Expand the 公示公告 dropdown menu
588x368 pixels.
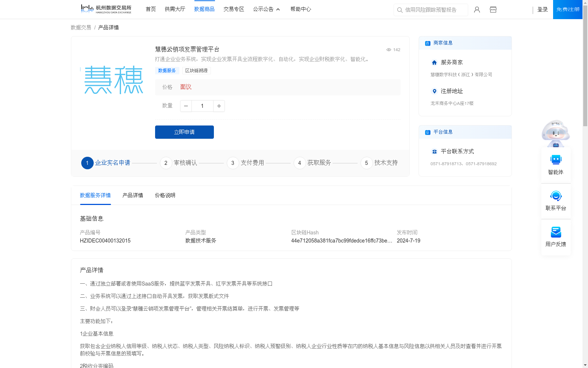(266, 9)
